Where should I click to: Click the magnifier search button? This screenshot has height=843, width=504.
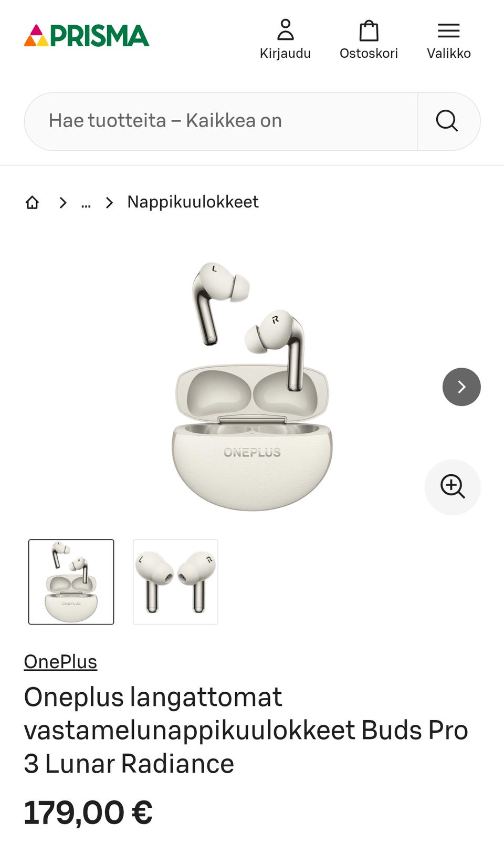coord(447,121)
